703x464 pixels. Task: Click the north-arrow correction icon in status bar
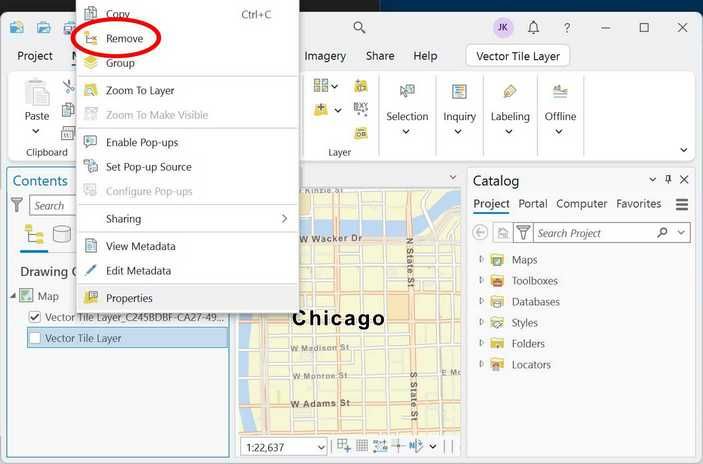click(x=416, y=446)
